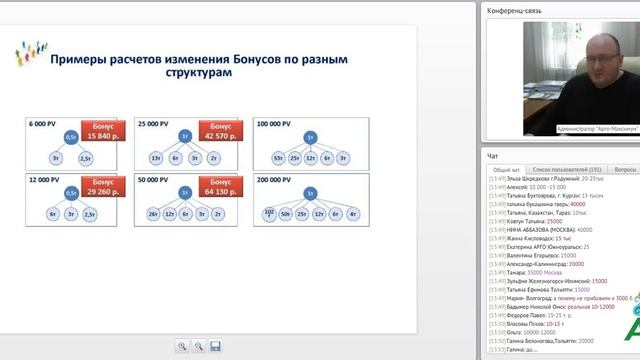This screenshot has height=360, width=640.
Task: Select the chat message from 'Александр-Калининград: 20000'
Action: pyautogui.click(x=536, y=264)
